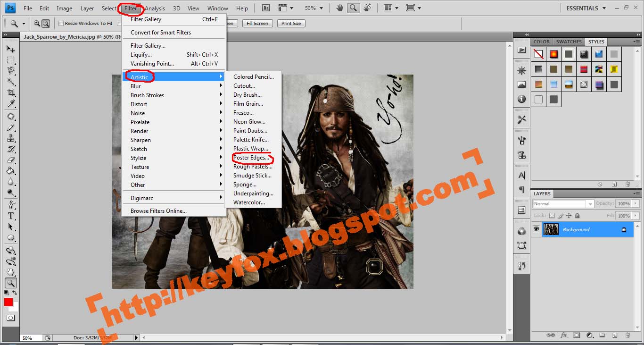Viewport: 644px width, 345px height.
Task: Open the Navigator panel icon
Action: pos(521,71)
